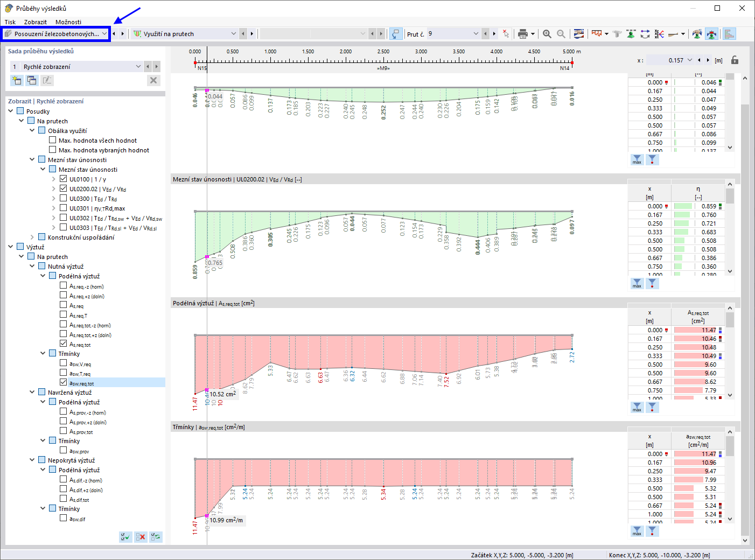Click max button under the As,req,tot table

pyautogui.click(x=637, y=408)
